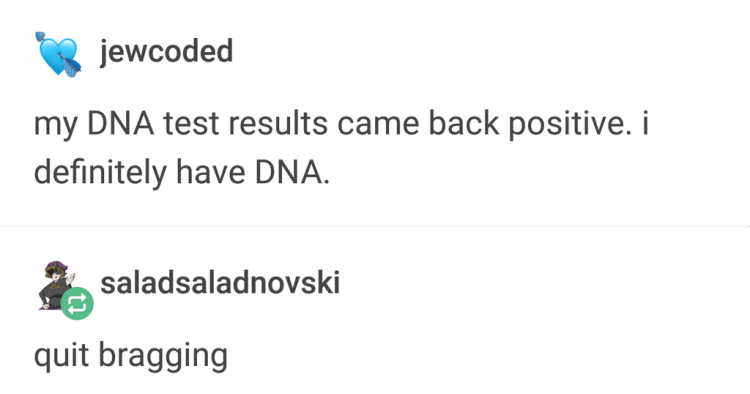Open saladsaladnovski's cartoon character avatar
The width and height of the screenshot is (750, 394).
coord(56,285)
